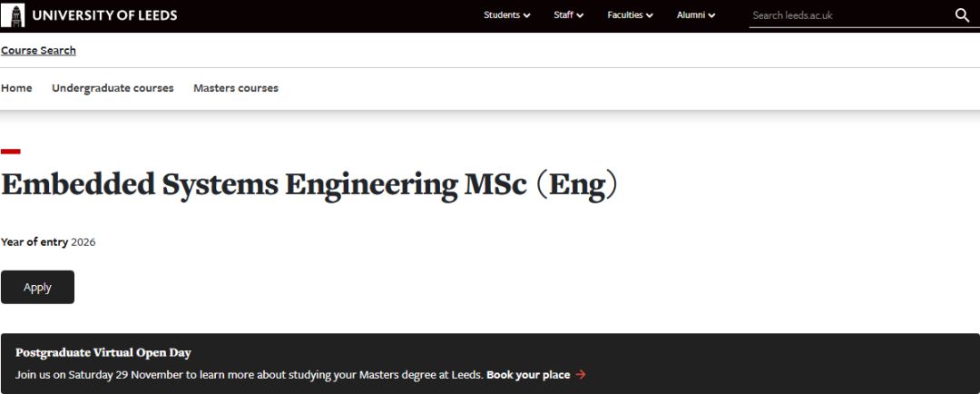Follow the Book your place link
Screen dimensions: 980x394
[528, 375]
